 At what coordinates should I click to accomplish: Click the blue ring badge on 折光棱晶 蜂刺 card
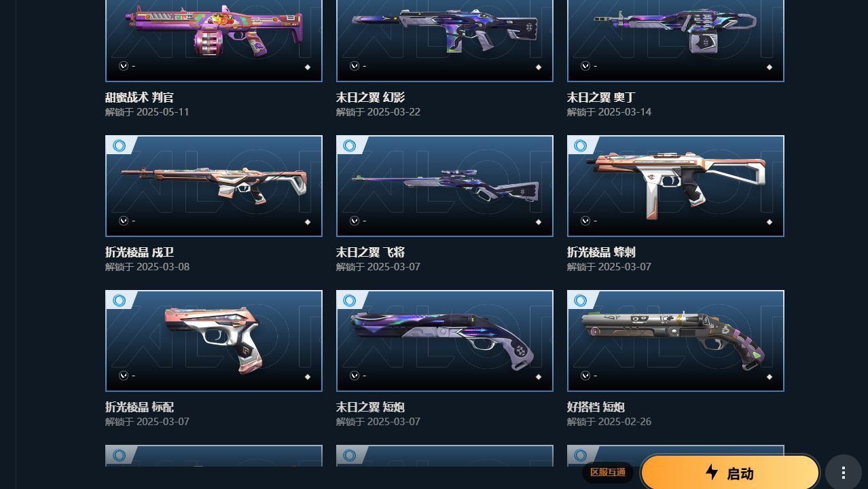pyautogui.click(x=581, y=145)
